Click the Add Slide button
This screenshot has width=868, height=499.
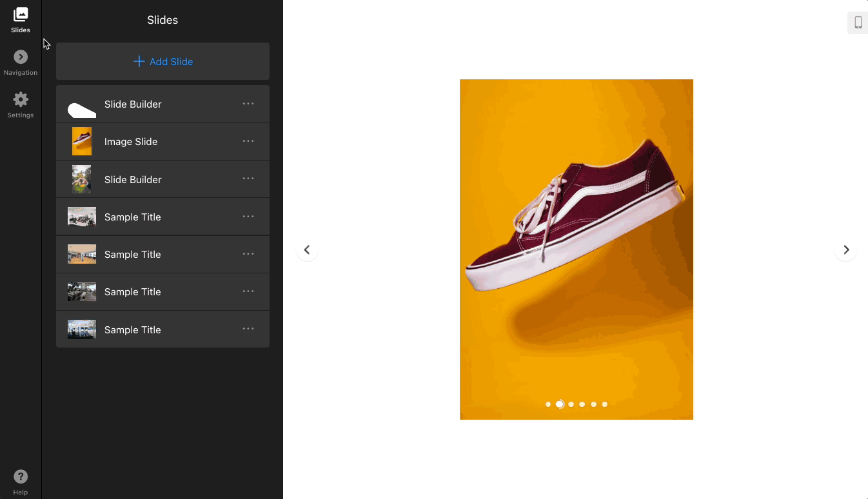(163, 61)
